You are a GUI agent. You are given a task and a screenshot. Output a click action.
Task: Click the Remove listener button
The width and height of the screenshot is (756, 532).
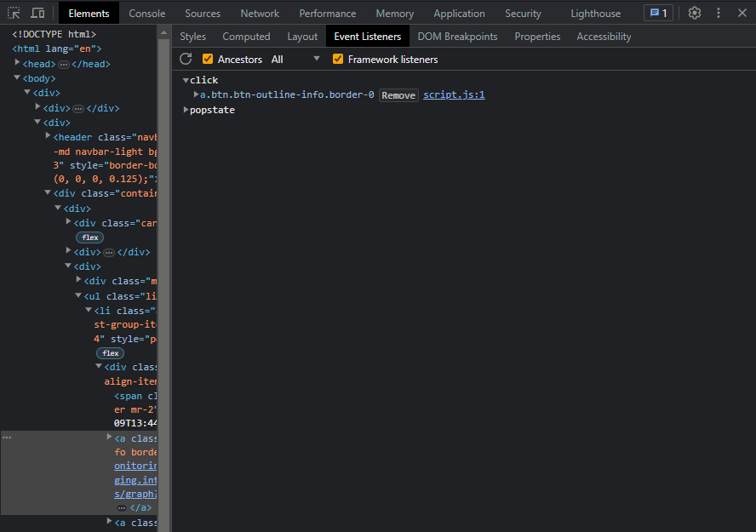(x=398, y=94)
